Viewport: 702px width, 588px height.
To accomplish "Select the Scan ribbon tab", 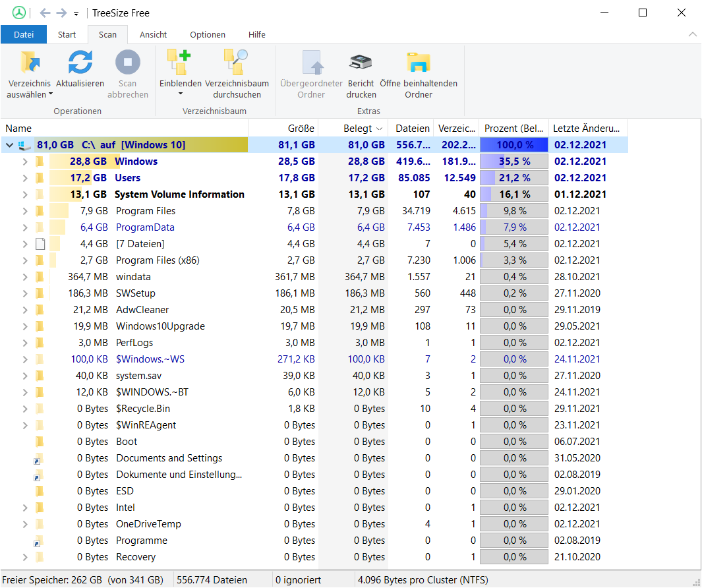I will [x=107, y=34].
